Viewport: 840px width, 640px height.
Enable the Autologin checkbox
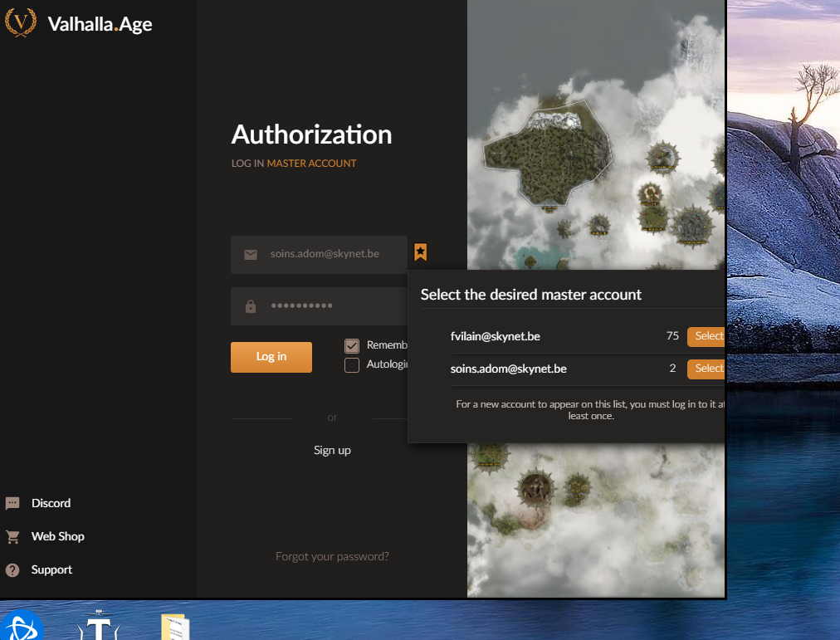(352, 365)
